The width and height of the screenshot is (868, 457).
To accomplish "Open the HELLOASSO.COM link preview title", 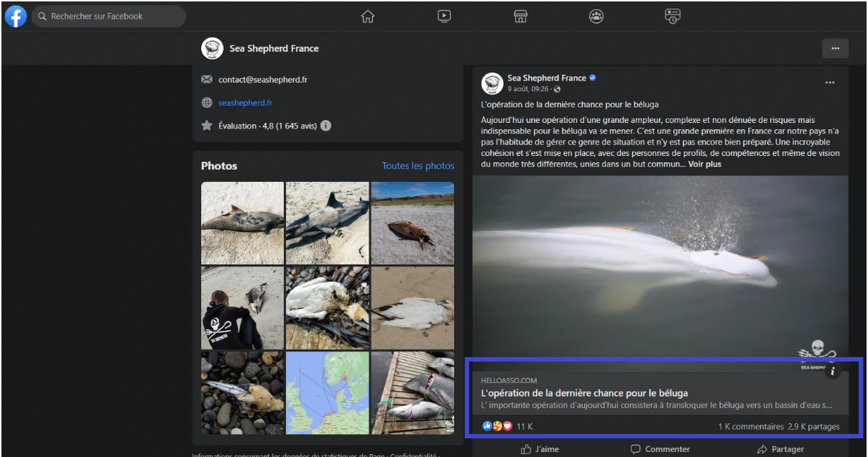I will click(585, 393).
